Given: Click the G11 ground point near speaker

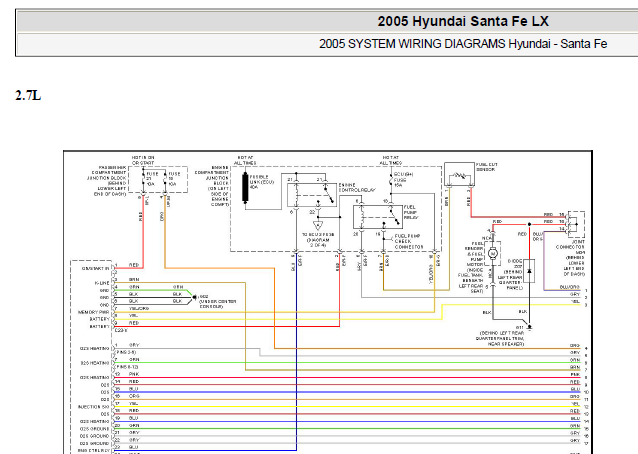Looking at the screenshot, I should tap(529, 326).
